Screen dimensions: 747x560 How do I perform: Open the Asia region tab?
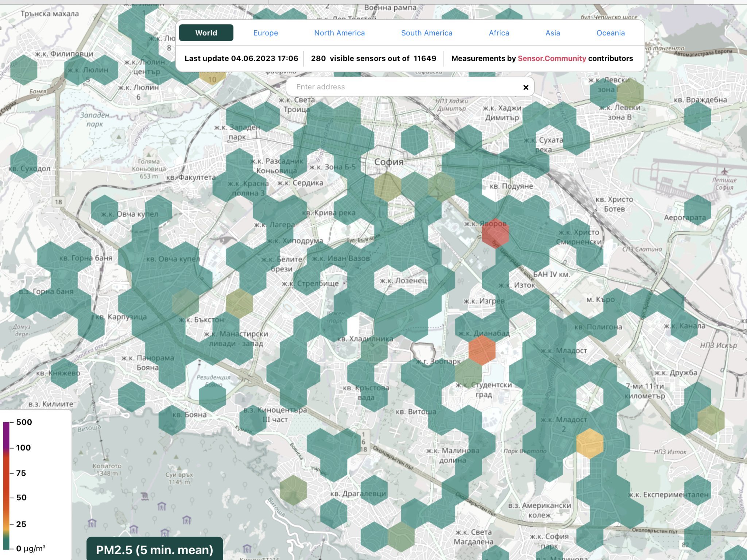(x=553, y=33)
